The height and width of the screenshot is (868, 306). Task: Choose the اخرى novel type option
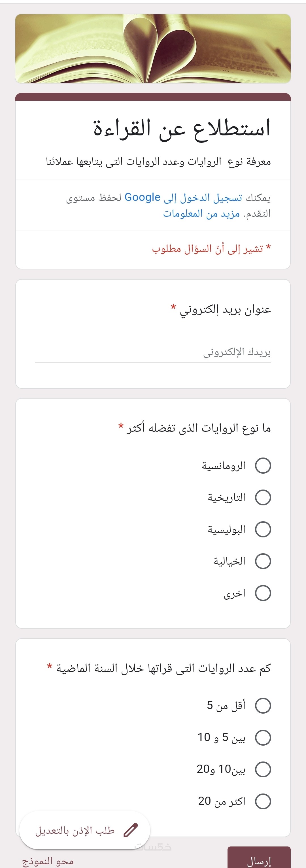263,593
